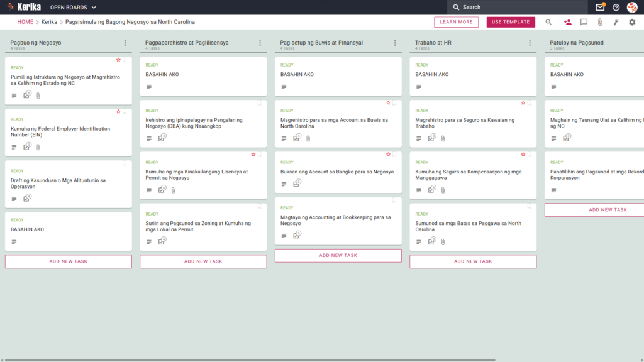Click the LEARN MORE button
This screenshot has width=644, height=362.
tap(456, 22)
